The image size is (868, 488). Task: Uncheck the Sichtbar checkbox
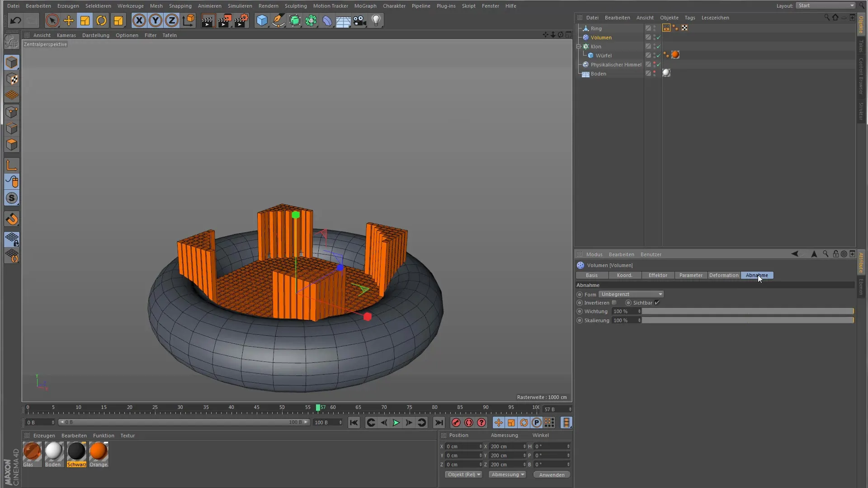[657, 303]
